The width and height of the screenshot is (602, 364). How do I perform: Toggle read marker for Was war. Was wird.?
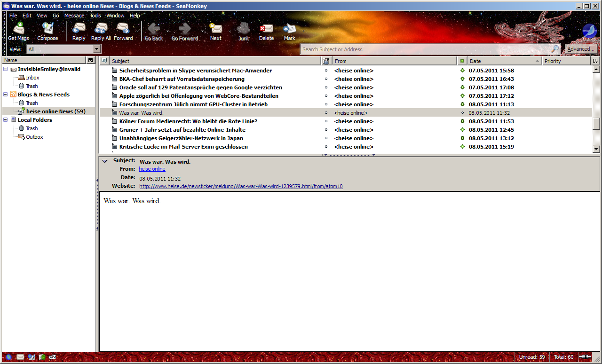[462, 113]
